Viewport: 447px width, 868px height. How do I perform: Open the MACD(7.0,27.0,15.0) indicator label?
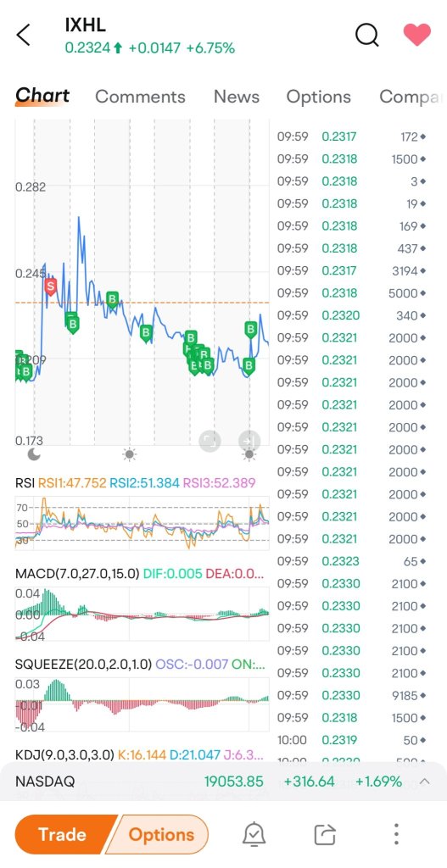tap(77, 574)
